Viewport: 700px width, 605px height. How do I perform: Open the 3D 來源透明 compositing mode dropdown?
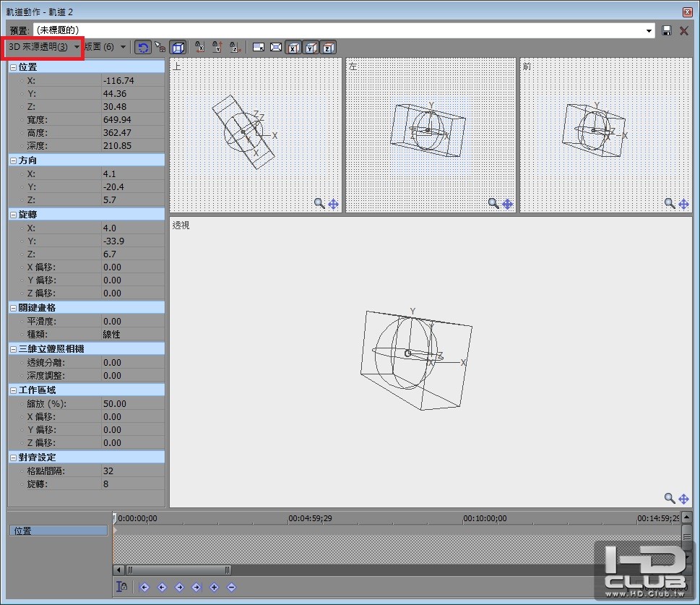pyautogui.click(x=44, y=47)
